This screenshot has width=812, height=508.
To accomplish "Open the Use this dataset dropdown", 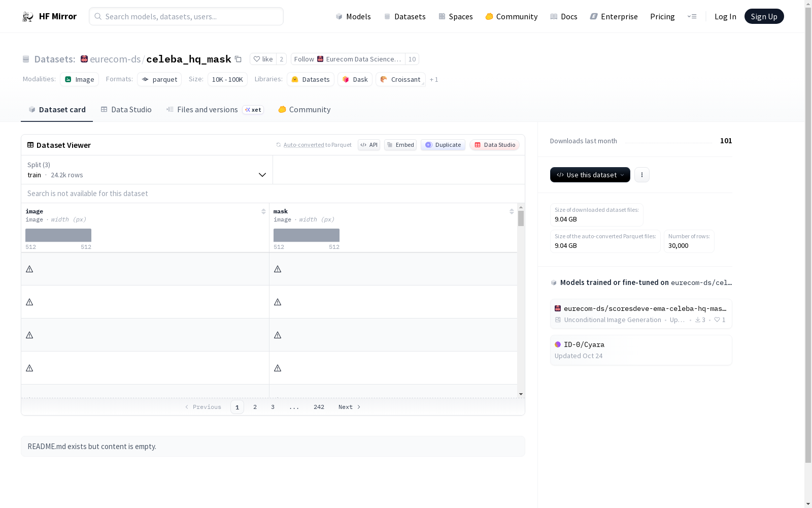I will click(x=590, y=175).
